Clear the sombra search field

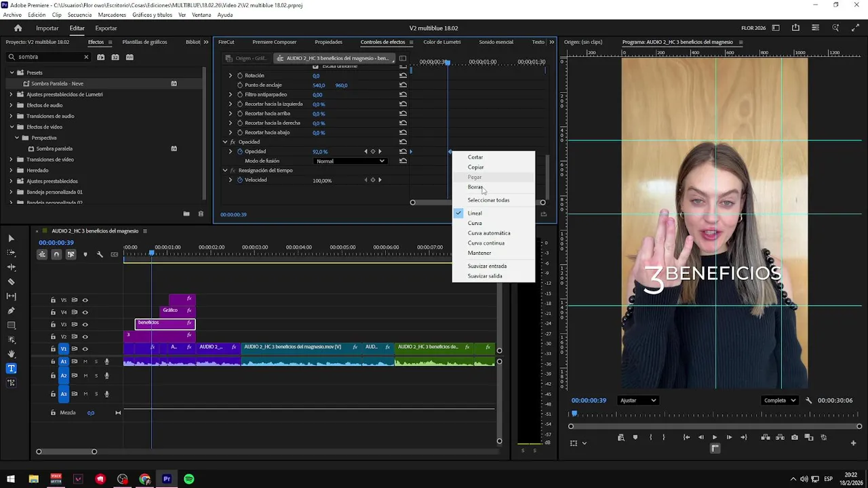tap(86, 57)
